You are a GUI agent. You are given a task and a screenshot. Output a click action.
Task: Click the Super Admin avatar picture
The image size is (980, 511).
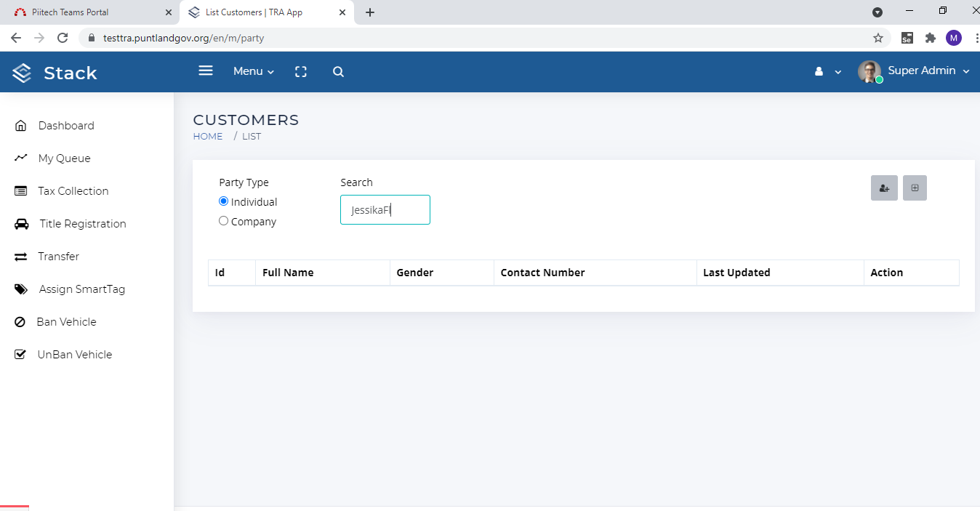pos(869,71)
